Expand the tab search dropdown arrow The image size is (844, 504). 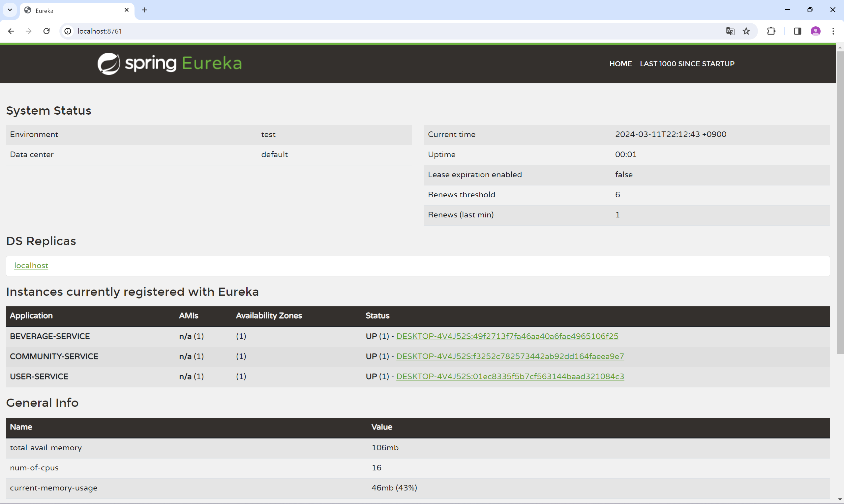point(10,10)
